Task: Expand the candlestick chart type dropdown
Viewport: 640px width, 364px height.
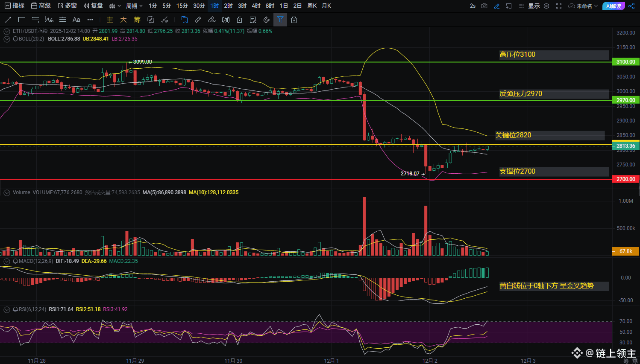Action: coord(114,6)
